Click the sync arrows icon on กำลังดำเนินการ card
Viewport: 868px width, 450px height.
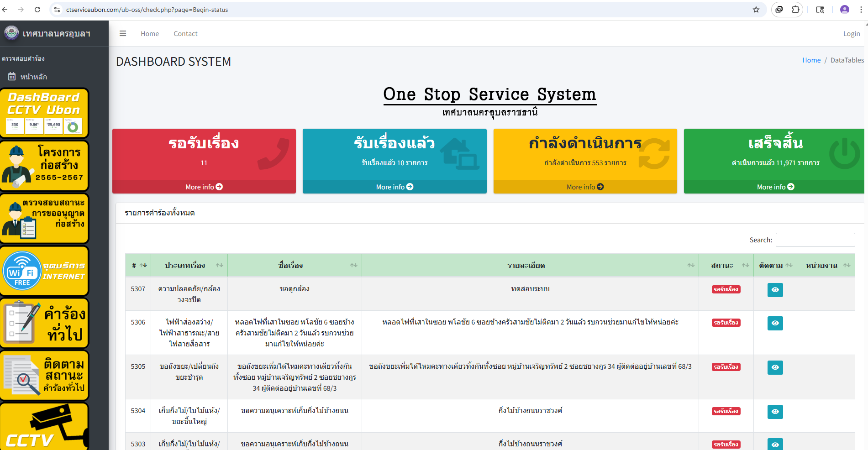tap(654, 154)
